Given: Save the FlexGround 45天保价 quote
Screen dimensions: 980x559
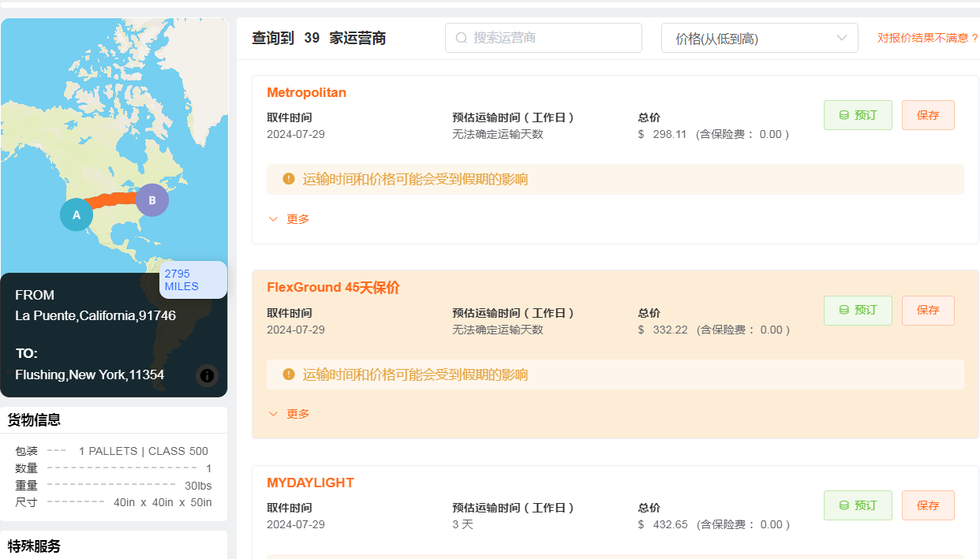Looking at the screenshot, I should point(928,311).
